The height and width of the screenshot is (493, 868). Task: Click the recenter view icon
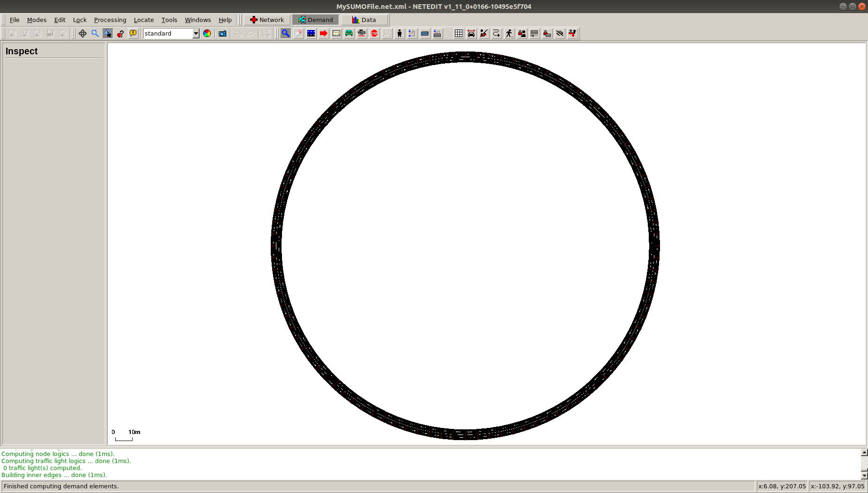(82, 33)
